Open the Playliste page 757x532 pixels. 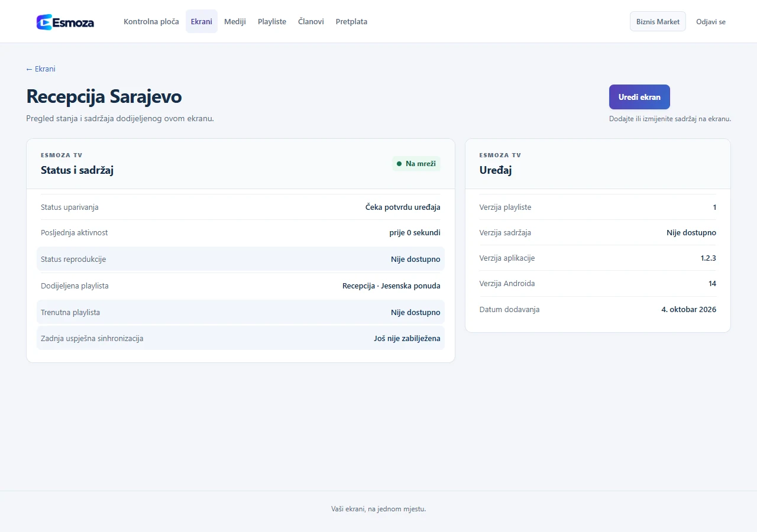(272, 21)
